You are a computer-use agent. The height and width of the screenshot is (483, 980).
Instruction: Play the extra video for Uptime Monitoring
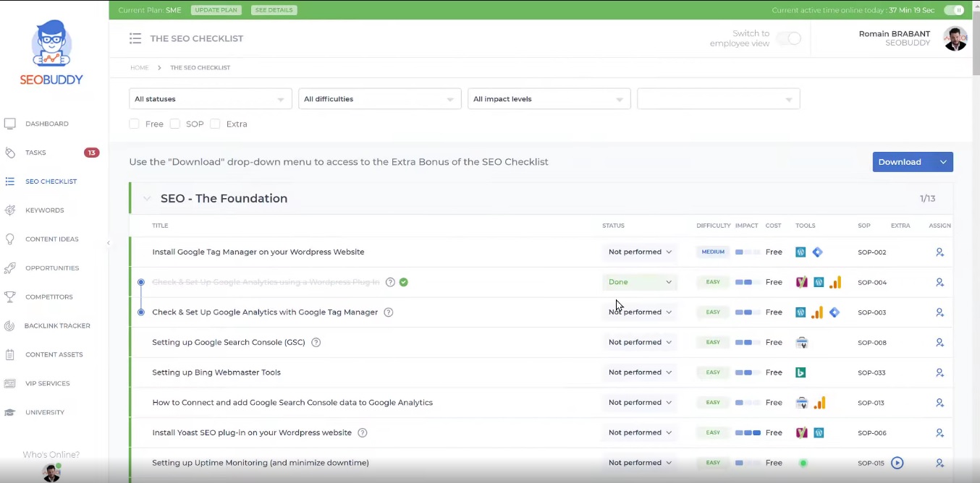(897, 463)
